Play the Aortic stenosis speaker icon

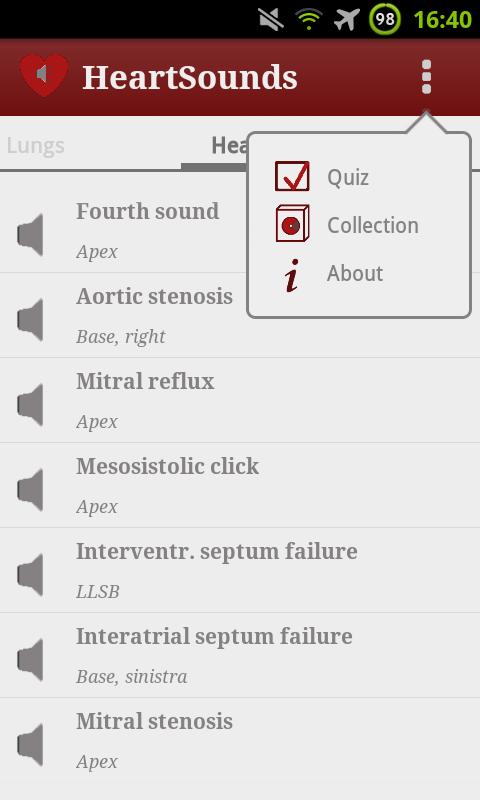coord(30,320)
